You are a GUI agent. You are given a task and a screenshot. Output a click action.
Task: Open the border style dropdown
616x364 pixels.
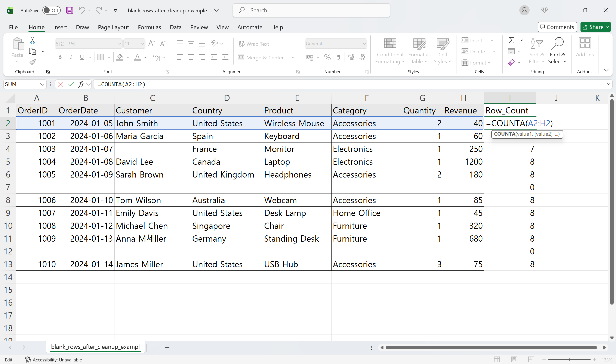109,57
